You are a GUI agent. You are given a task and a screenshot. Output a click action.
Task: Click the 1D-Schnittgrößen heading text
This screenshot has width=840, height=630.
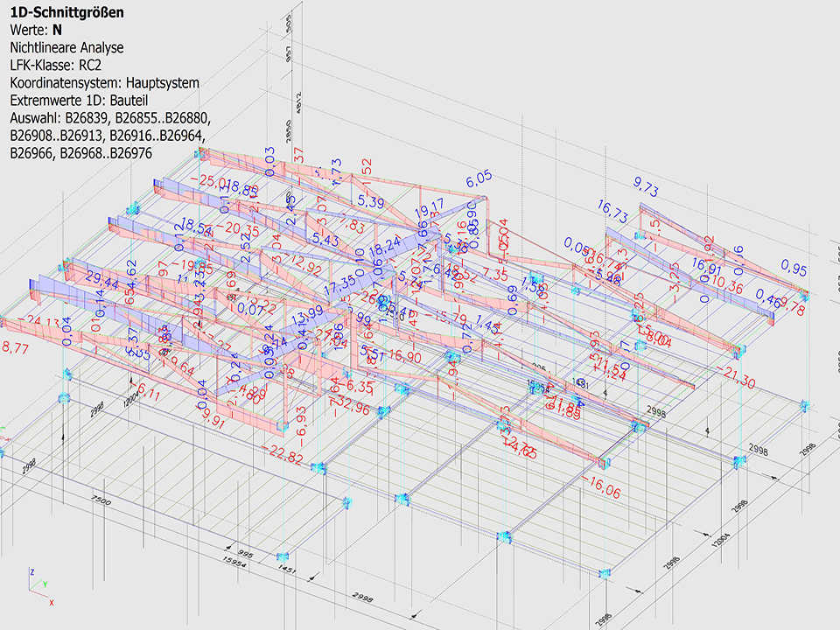point(66,12)
